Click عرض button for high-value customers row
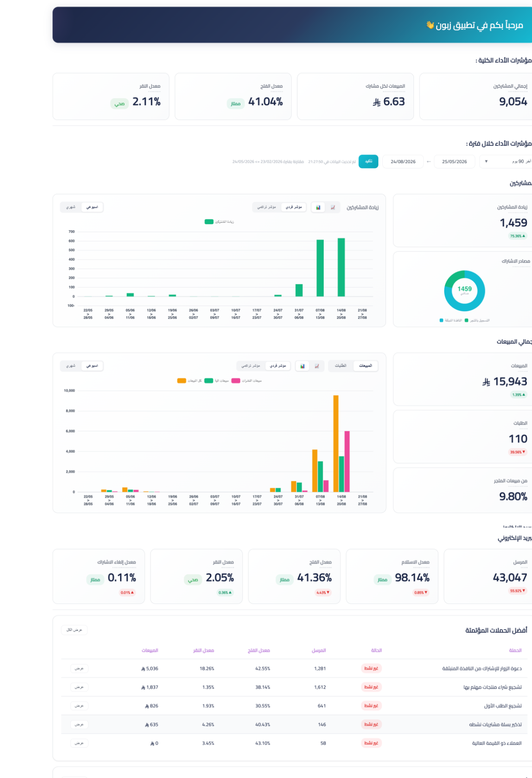This screenshot has height=778, width=532. pos(79,743)
